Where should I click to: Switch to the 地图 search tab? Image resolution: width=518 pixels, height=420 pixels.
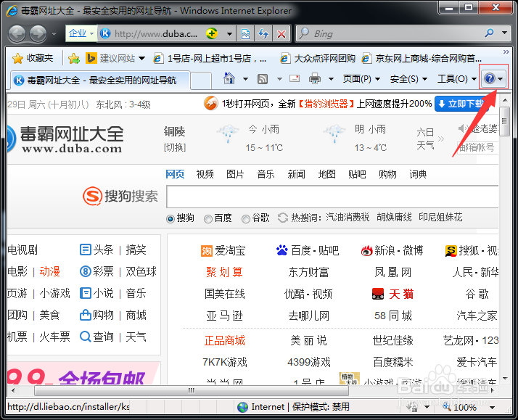[x=326, y=174]
